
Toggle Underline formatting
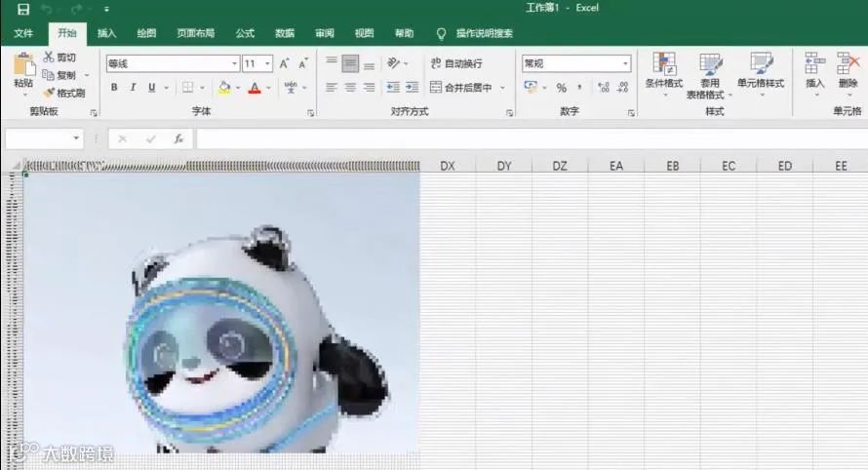tap(152, 88)
